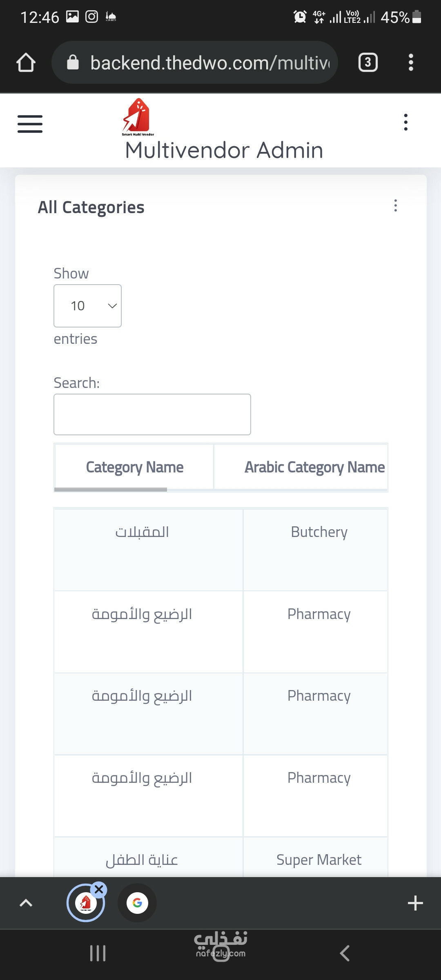Tap the browser address bar URL
441x980 pixels.
tap(209, 63)
